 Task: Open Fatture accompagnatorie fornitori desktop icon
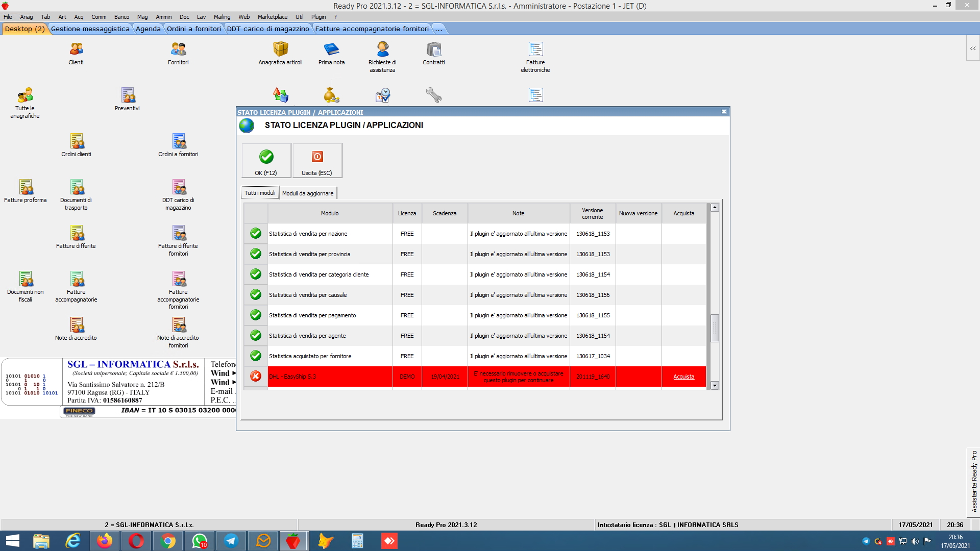point(178,290)
